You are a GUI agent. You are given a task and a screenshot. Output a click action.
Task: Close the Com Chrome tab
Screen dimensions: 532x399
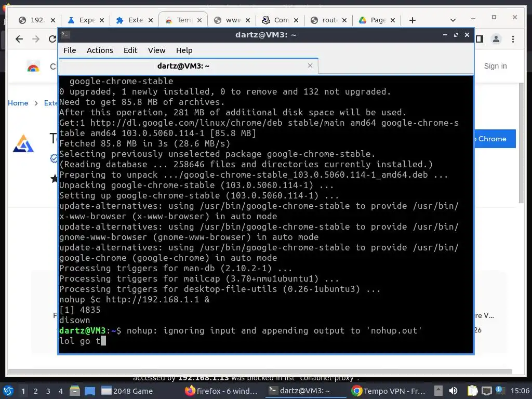click(296, 20)
